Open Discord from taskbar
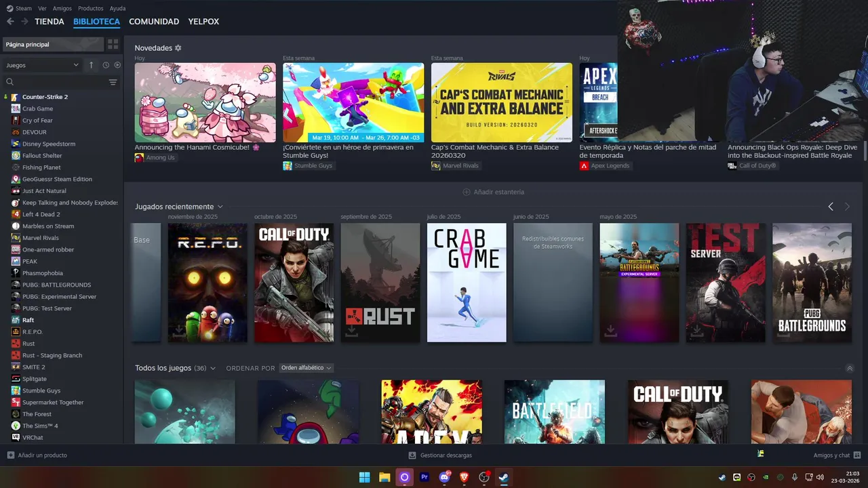This screenshot has width=868, height=488. 445,477
